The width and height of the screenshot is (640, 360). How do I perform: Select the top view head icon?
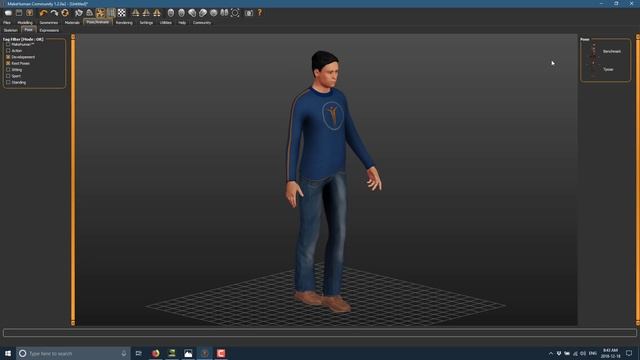tap(213, 13)
